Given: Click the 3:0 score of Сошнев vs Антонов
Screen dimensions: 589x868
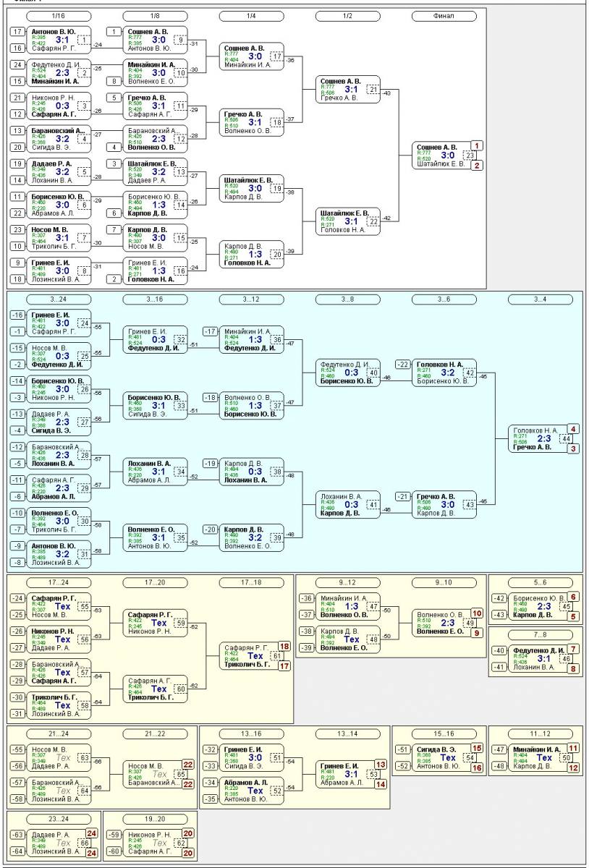Looking at the screenshot, I should (157, 40).
